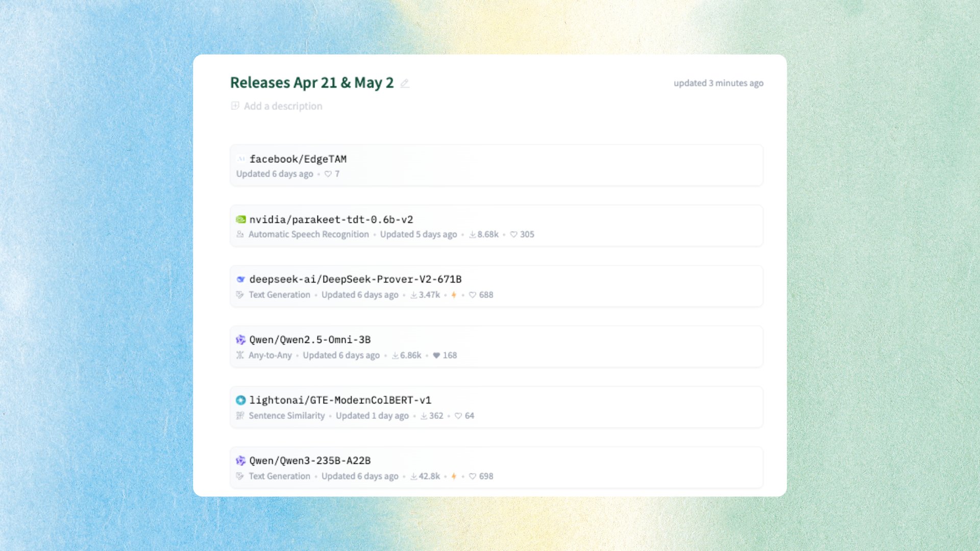Click download icon next to 3.47k
Viewport: 980px width, 551px height.
[x=414, y=295]
